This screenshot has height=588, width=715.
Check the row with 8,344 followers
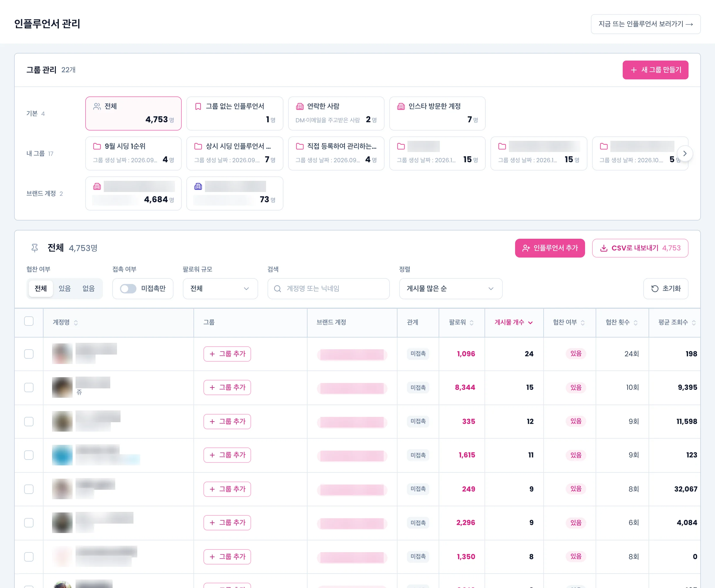[x=29, y=387]
